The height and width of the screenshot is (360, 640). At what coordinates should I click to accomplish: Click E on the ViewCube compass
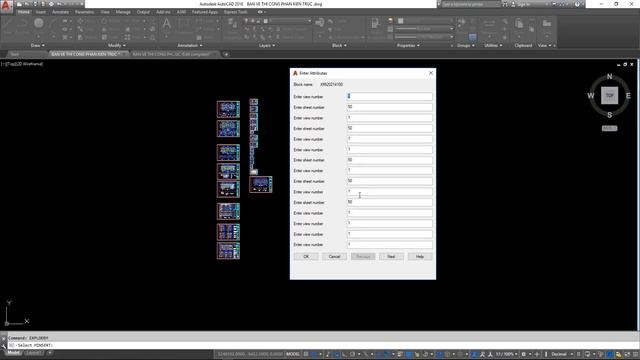pos(628,96)
